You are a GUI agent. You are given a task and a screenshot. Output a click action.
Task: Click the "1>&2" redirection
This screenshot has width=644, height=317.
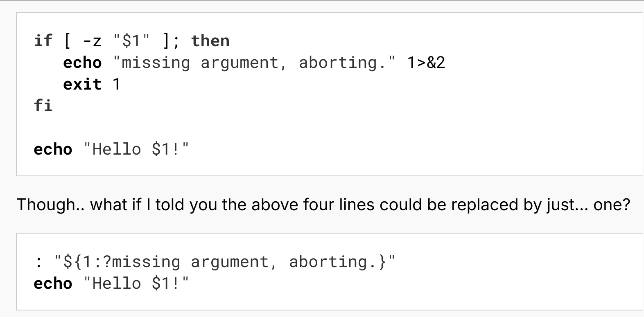coord(426,63)
